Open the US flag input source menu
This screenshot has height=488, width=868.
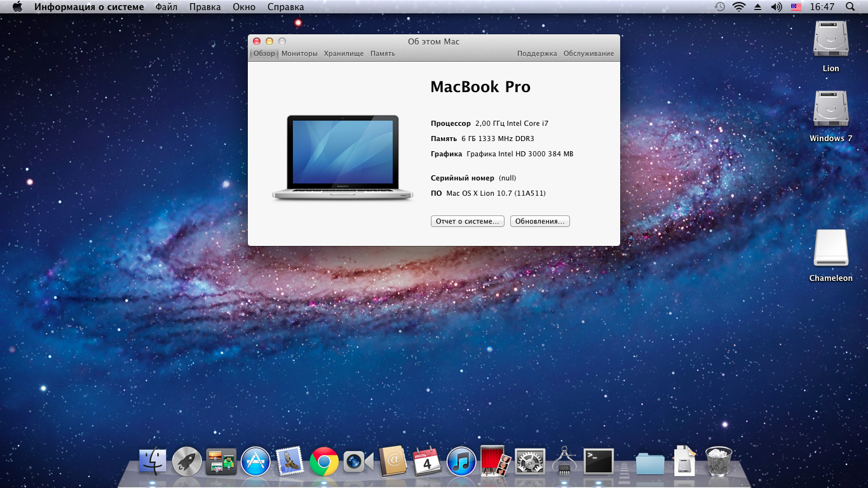pyautogui.click(x=796, y=7)
